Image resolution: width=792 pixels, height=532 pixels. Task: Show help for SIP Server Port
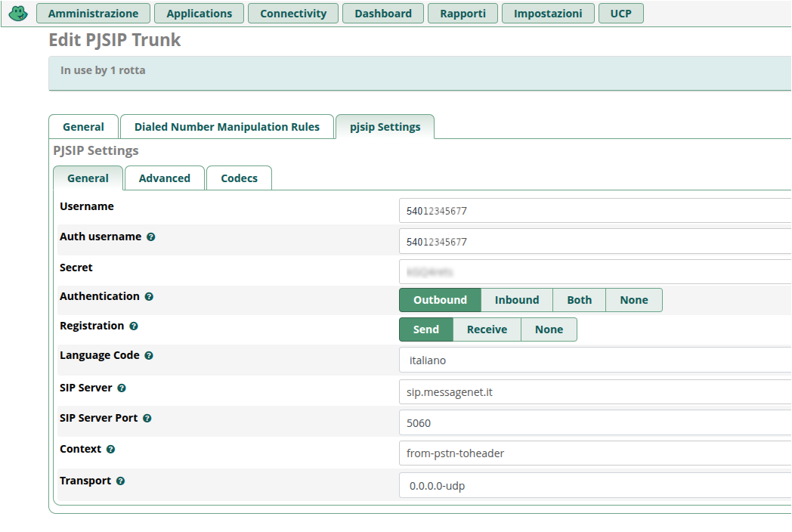coord(147,419)
